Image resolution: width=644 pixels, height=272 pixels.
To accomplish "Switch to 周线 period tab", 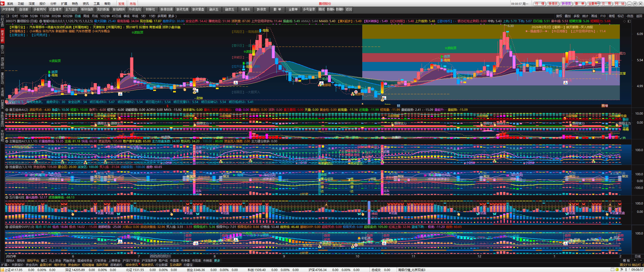I will [86, 16].
